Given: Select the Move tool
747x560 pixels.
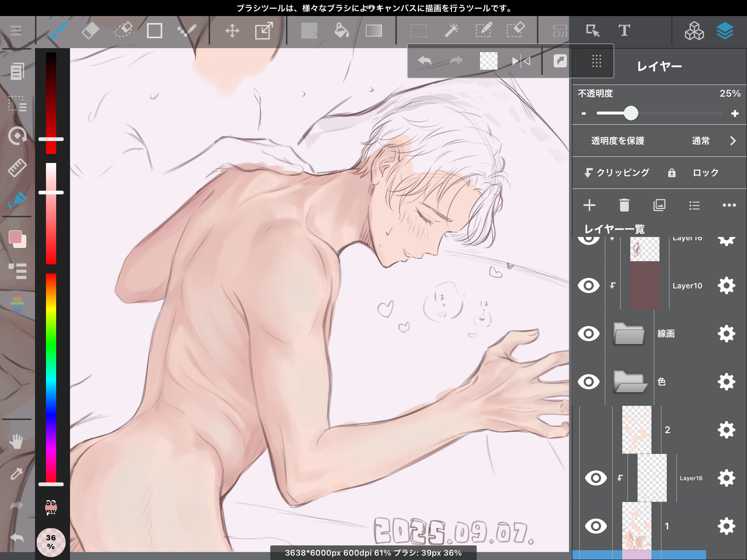Looking at the screenshot, I should 232,31.
